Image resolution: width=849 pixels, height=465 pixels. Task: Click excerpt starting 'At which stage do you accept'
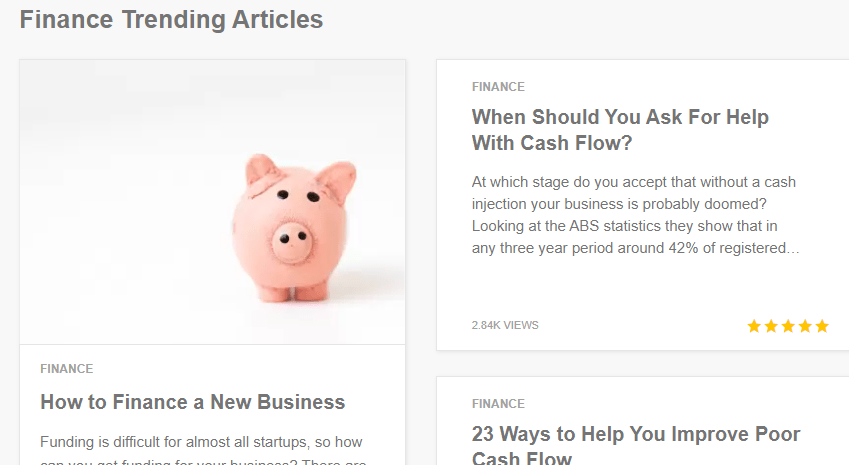(x=635, y=215)
